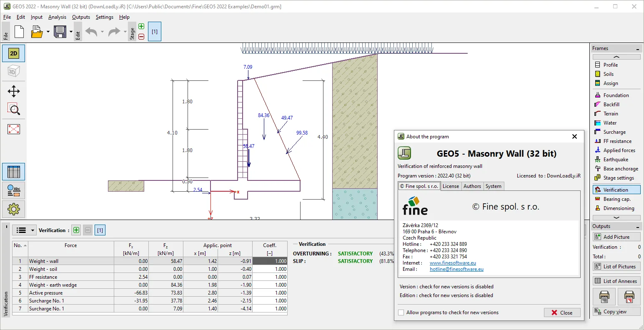This screenshot has height=330, width=644.
Task: Collapse the Frames panel
Action: tap(637, 49)
